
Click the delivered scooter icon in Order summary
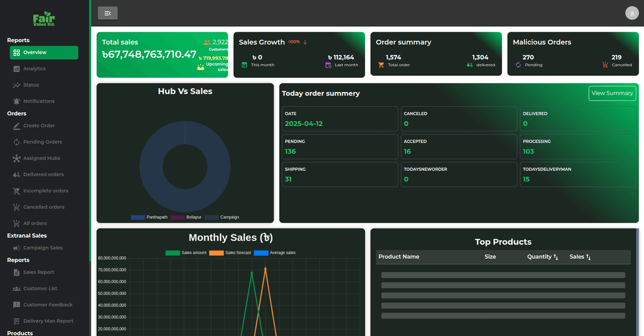pyautogui.click(x=470, y=65)
